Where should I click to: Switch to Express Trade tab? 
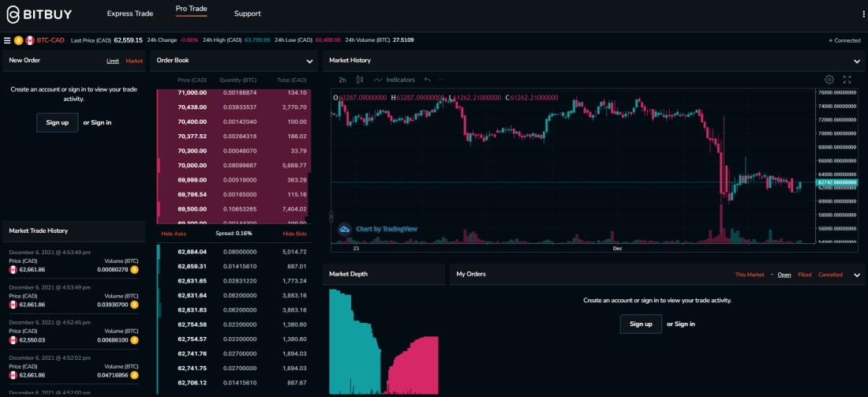130,13
